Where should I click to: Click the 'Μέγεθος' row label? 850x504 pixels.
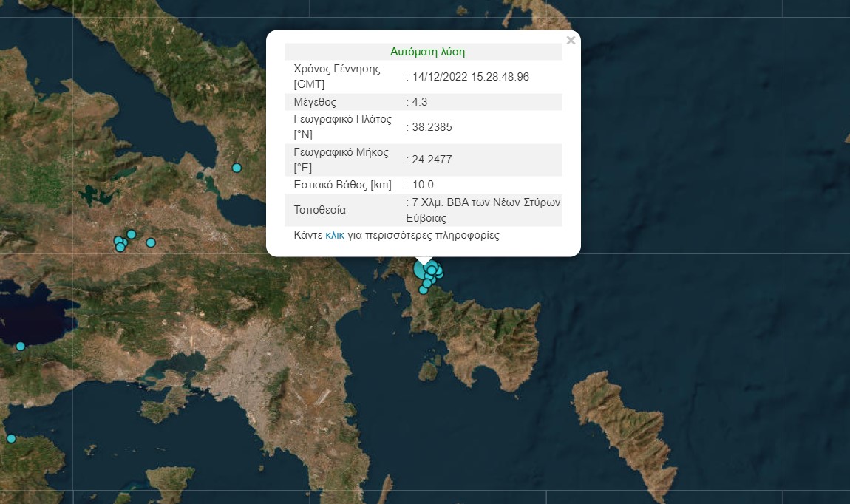(x=315, y=102)
